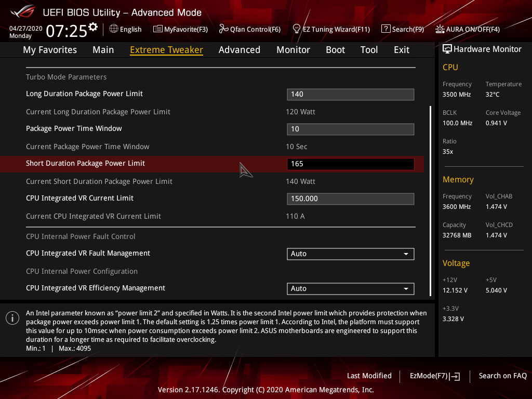Click the 07:25 time display
Screen dimensions: 532x399
(x=66, y=31)
